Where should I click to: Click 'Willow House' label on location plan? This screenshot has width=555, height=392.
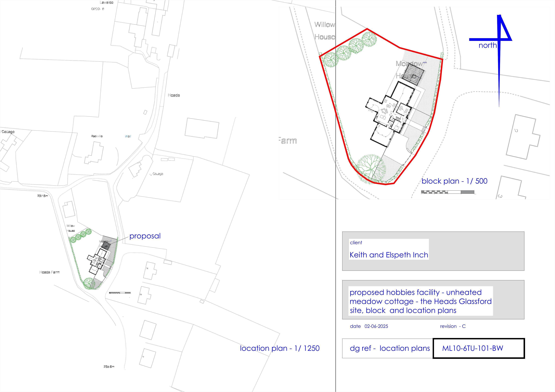(x=71, y=228)
